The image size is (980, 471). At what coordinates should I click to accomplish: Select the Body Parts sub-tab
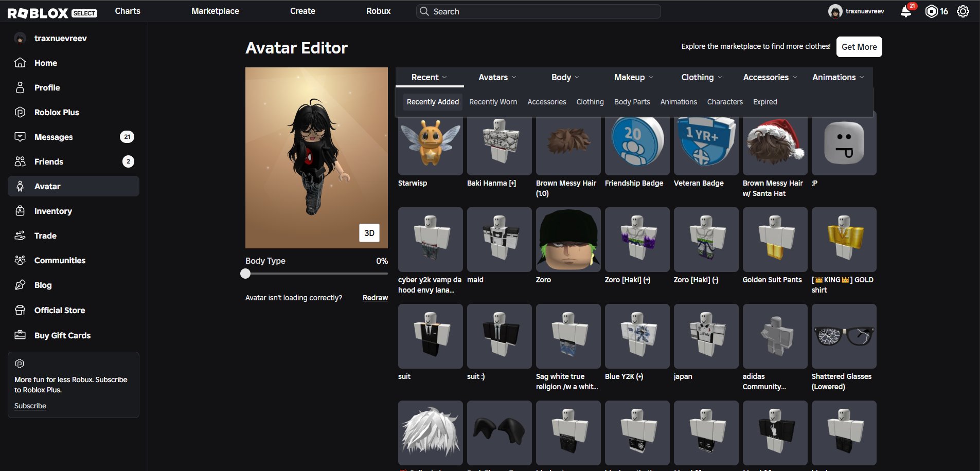632,102
